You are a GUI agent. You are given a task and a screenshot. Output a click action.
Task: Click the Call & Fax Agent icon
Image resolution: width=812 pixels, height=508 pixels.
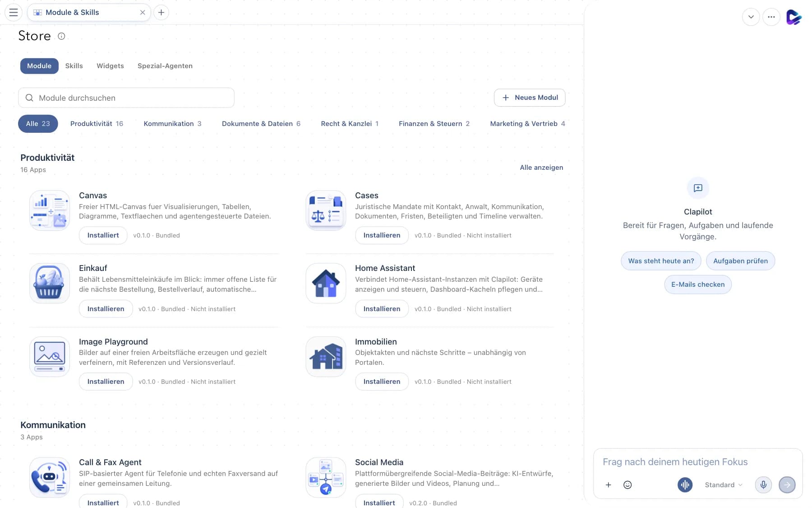click(50, 477)
